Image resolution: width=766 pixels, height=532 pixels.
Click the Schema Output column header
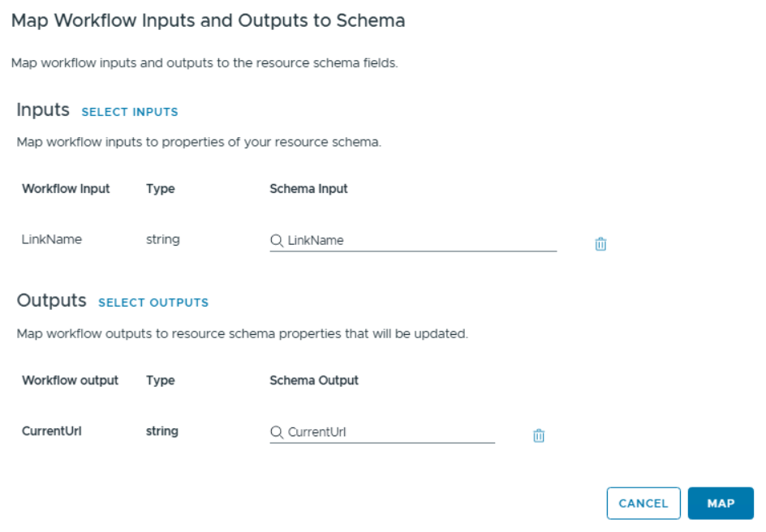click(314, 380)
